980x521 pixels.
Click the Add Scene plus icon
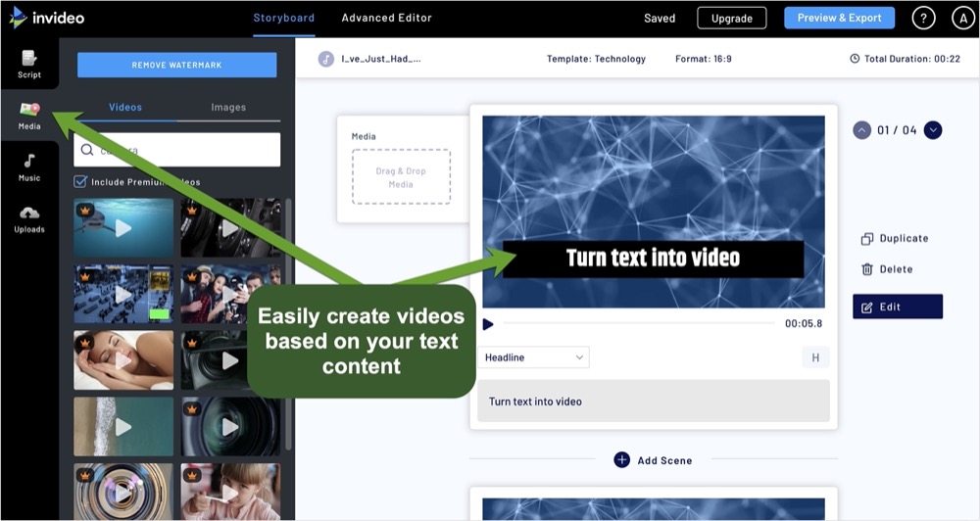coord(621,460)
